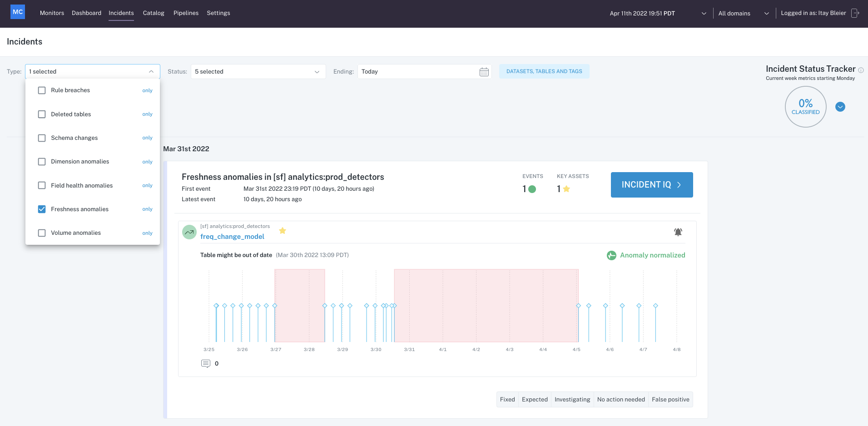The height and width of the screenshot is (426, 868).
Task: Click the Ending date input field
Action: pos(418,72)
